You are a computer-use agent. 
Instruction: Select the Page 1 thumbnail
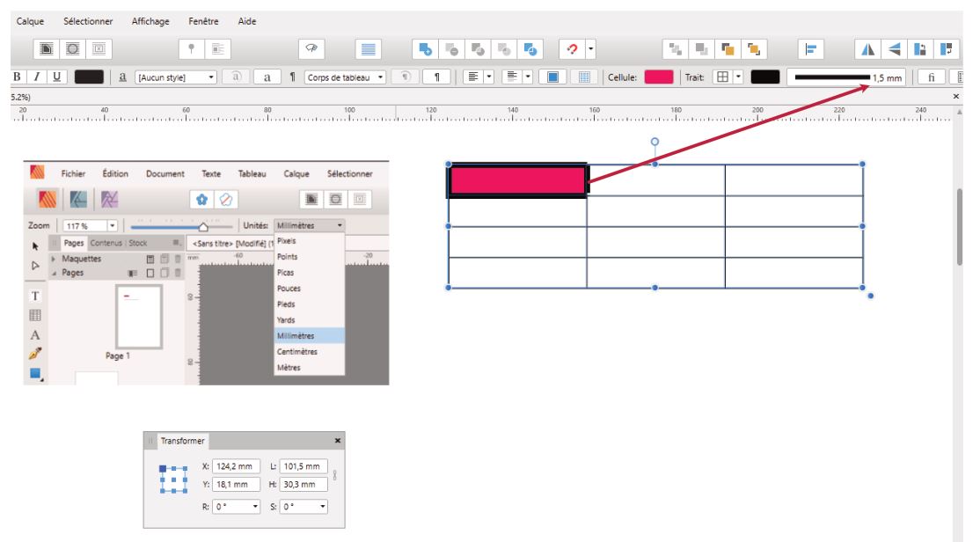(x=139, y=317)
